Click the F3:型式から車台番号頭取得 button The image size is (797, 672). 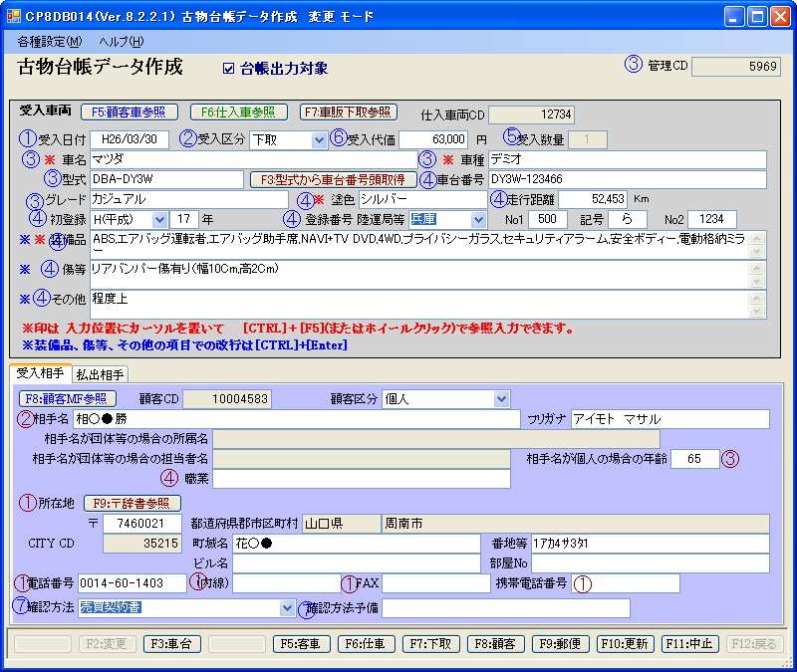tap(333, 180)
